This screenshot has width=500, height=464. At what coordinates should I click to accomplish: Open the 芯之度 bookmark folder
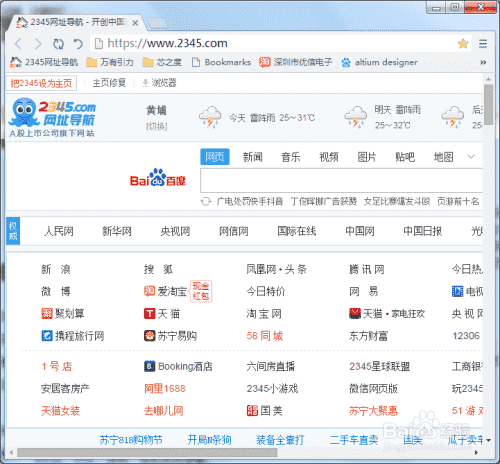pyautogui.click(x=162, y=62)
